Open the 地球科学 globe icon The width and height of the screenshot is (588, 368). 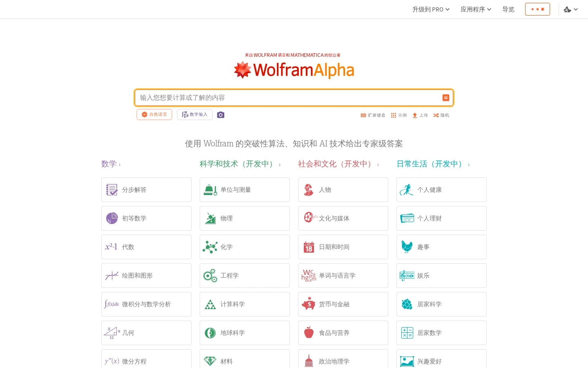210,333
